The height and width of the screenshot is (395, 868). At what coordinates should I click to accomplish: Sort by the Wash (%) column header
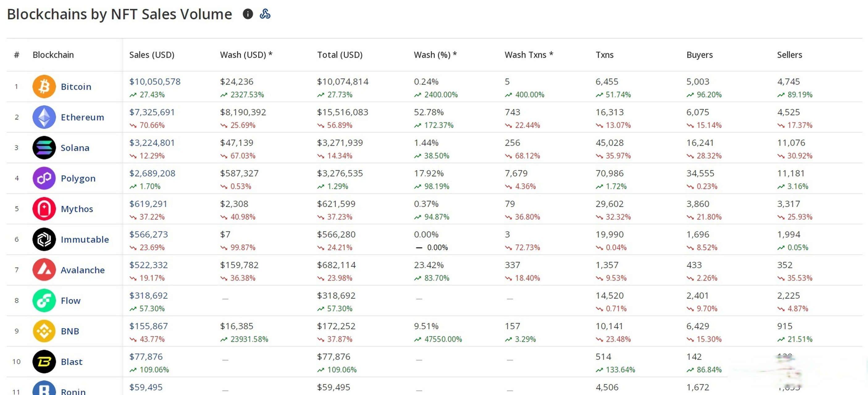pyautogui.click(x=435, y=55)
